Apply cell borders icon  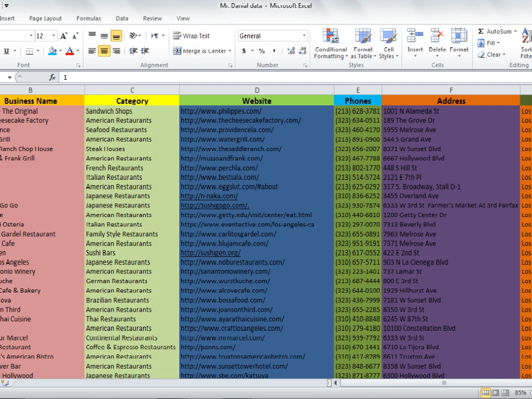[29, 51]
